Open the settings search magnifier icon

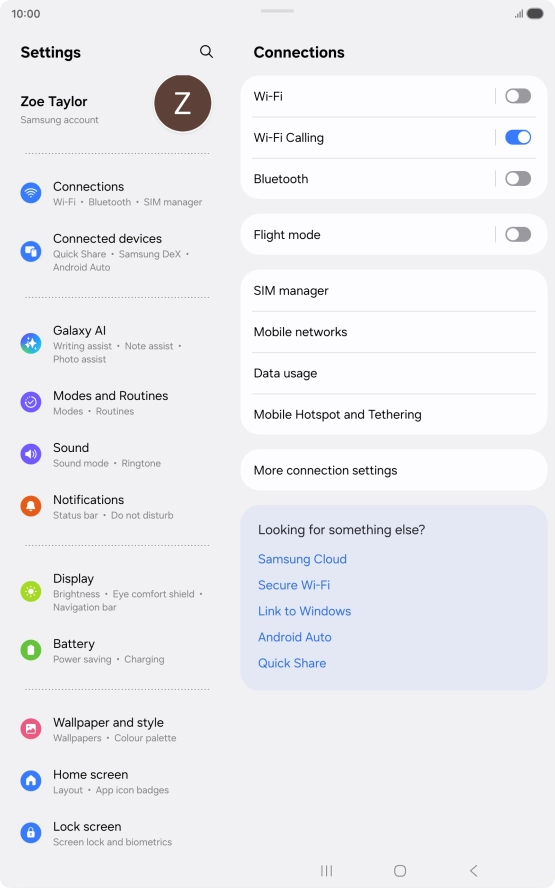point(206,52)
